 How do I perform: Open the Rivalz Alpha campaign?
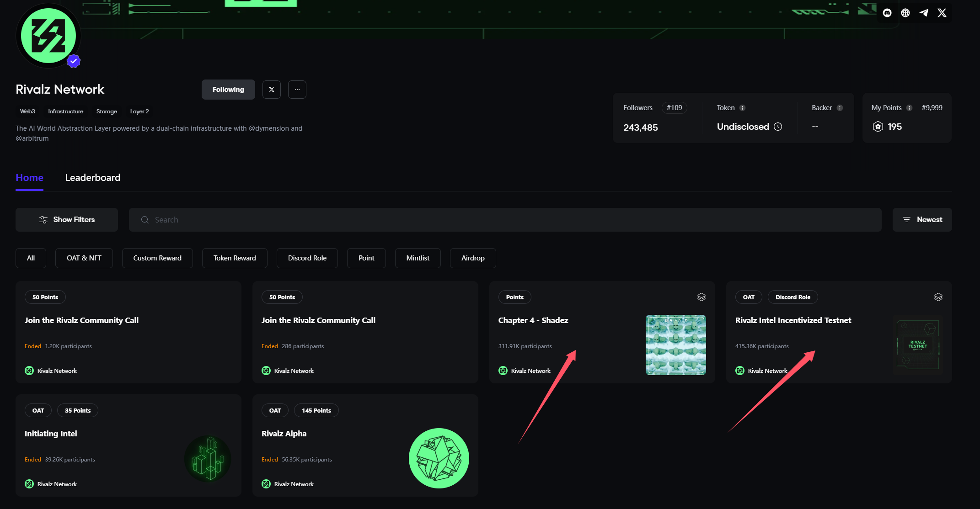(x=365, y=445)
